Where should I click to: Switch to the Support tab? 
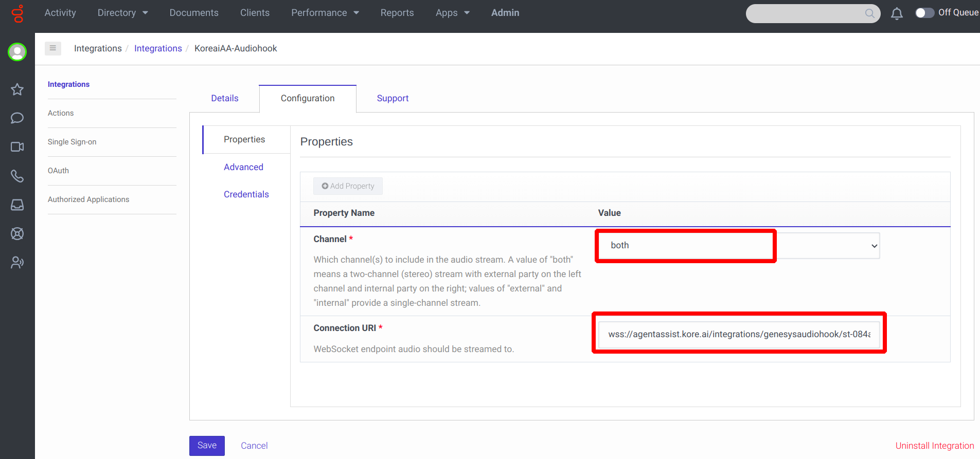click(x=393, y=98)
